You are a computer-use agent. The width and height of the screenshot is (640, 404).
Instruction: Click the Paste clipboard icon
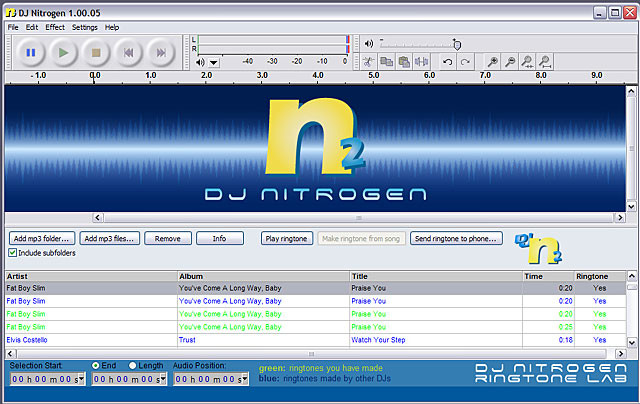(x=404, y=62)
